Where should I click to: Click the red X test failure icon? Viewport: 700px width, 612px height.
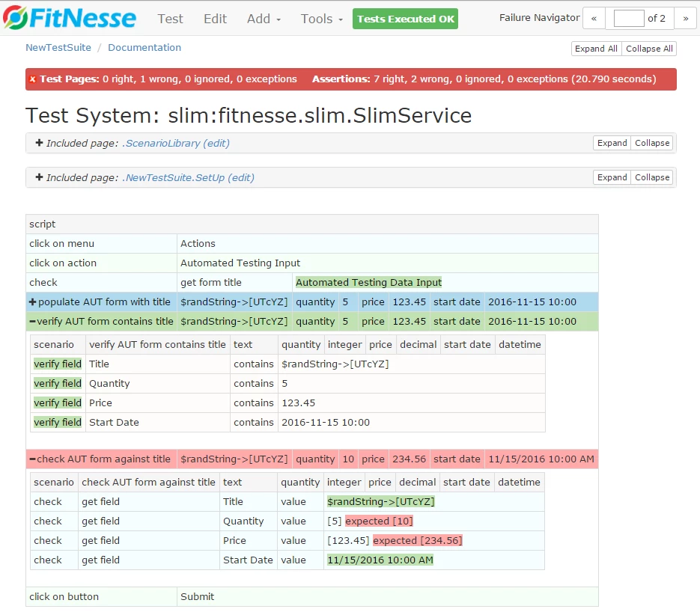tap(32, 79)
